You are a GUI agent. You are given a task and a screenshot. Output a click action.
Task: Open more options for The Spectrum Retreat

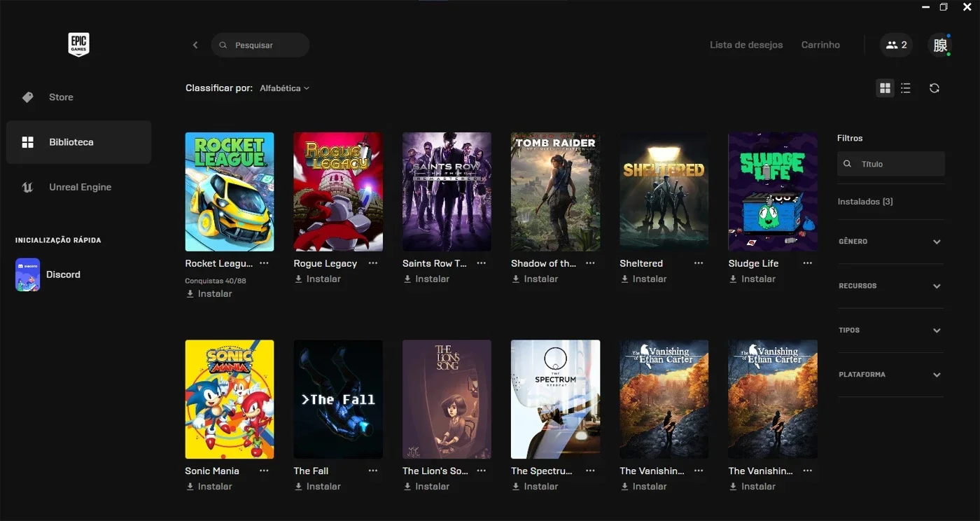pyautogui.click(x=590, y=471)
